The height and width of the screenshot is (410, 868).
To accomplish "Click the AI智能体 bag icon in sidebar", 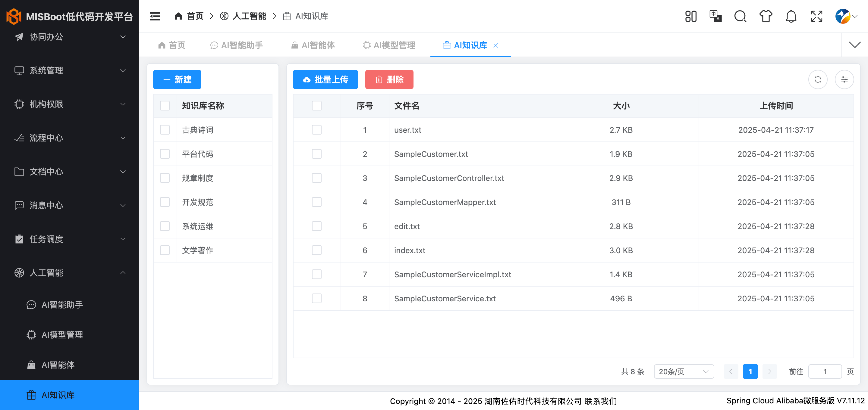I will (31, 365).
